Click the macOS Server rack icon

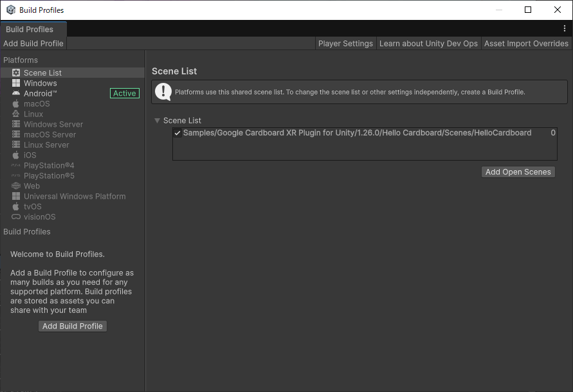(16, 134)
